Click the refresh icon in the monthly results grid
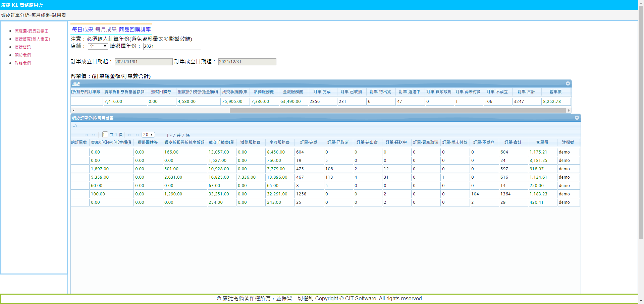 [75, 126]
